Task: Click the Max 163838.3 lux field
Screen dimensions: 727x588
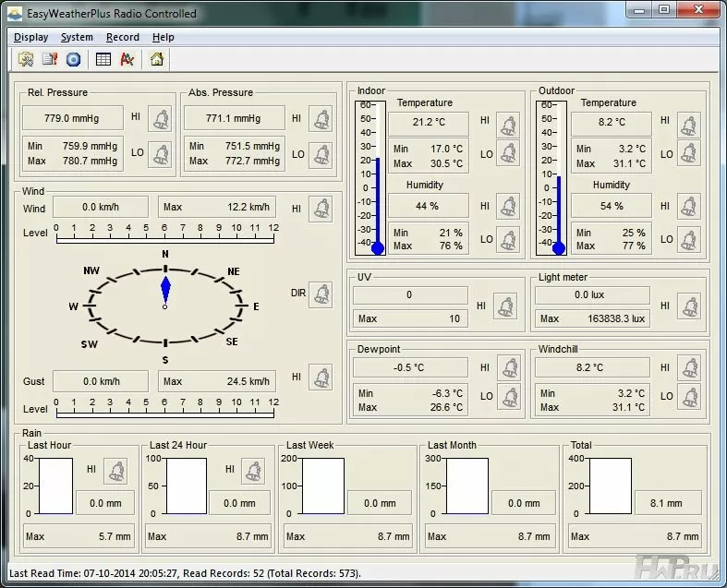Action: pos(592,318)
